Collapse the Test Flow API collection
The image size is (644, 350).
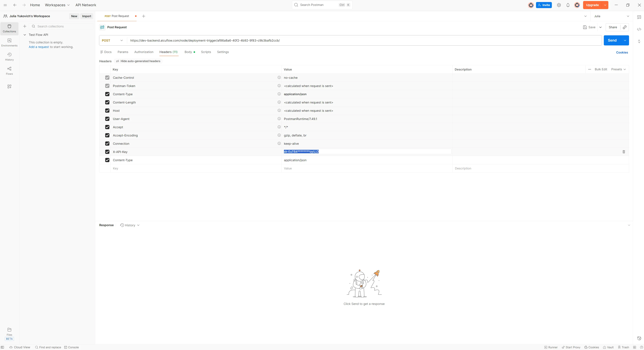pyautogui.click(x=25, y=35)
